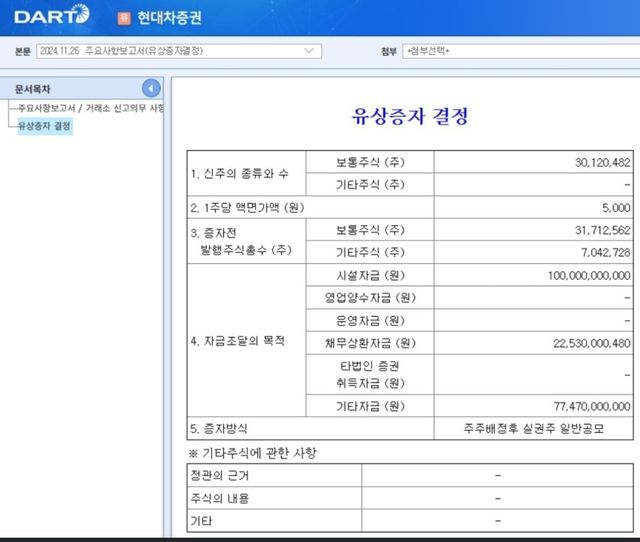Image resolution: width=640 pixels, height=542 pixels.
Task: Click the 주주배정후 실권주 일반공모 cell
Action: coord(533,429)
